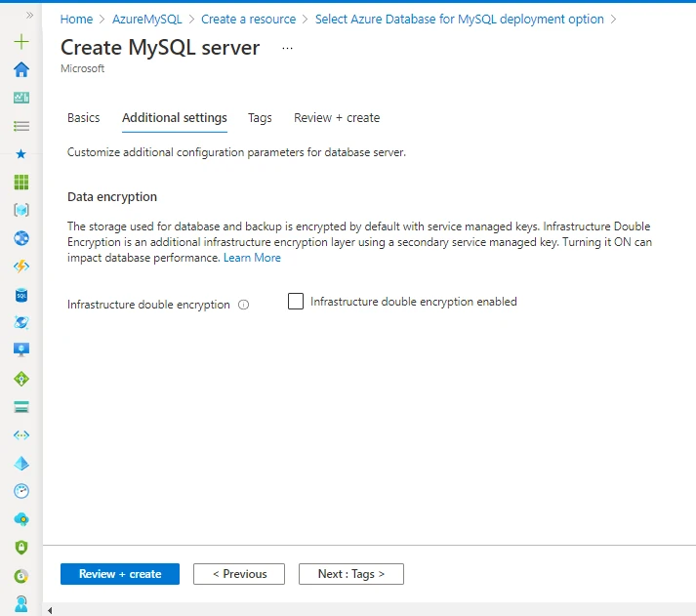This screenshot has width=696, height=616.
Task: Open the Learn More link
Action: point(252,258)
